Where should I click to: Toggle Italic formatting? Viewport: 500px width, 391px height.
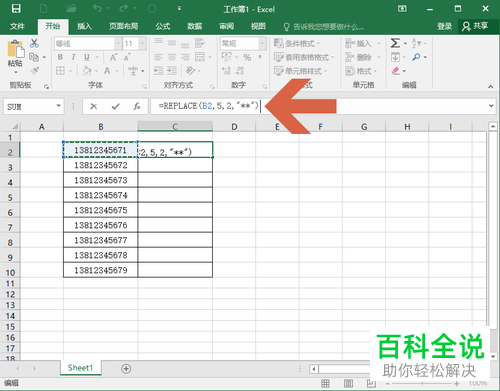73,57
